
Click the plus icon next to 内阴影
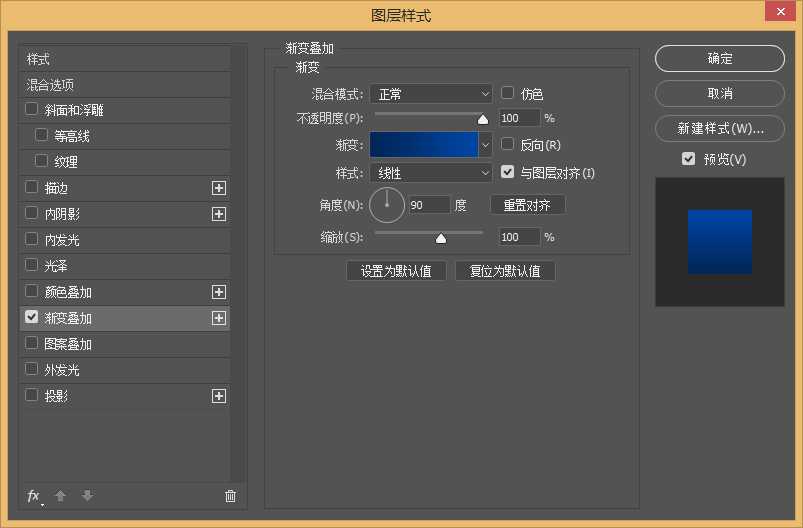click(219, 214)
